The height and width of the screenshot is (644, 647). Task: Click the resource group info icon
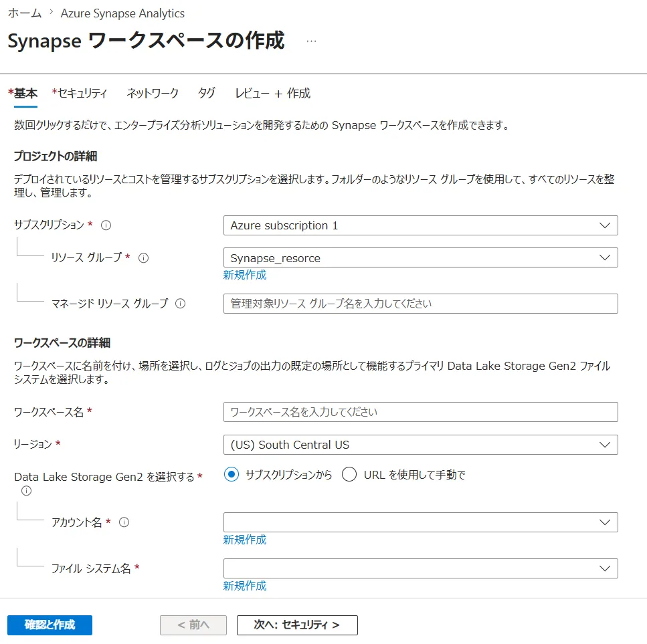[x=144, y=258]
